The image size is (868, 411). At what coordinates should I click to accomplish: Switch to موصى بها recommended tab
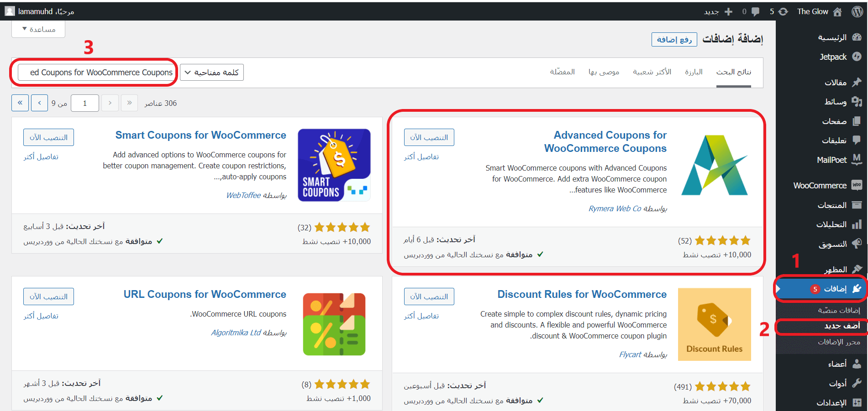tap(604, 72)
